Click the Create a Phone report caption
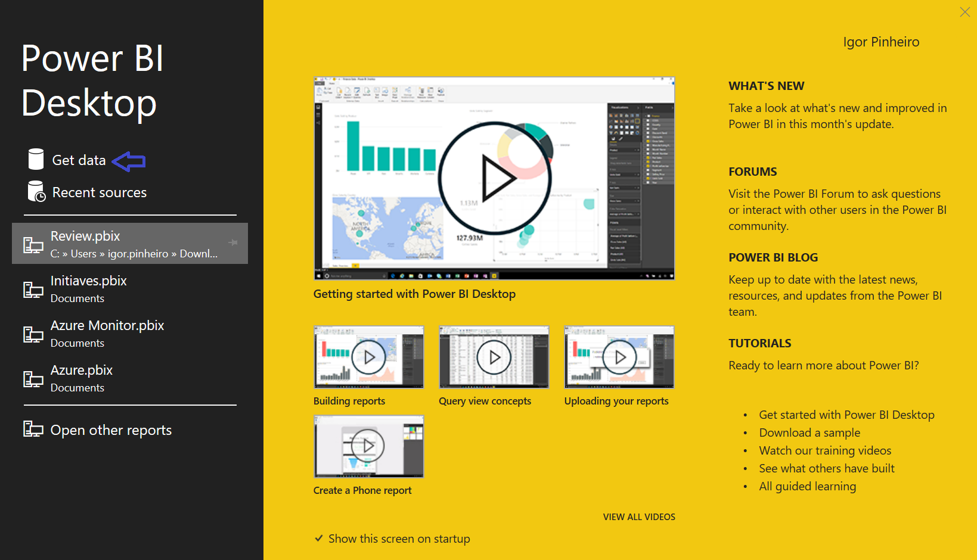This screenshot has width=977, height=560. [x=362, y=490]
